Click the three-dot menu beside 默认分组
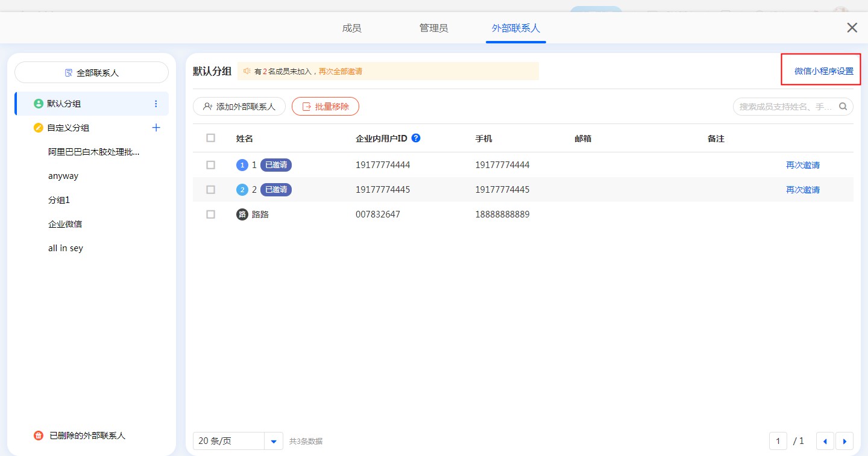The image size is (868, 456). (x=156, y=104)
